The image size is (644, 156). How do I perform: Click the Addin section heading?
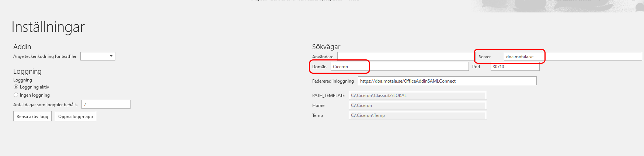coord(22,46)
